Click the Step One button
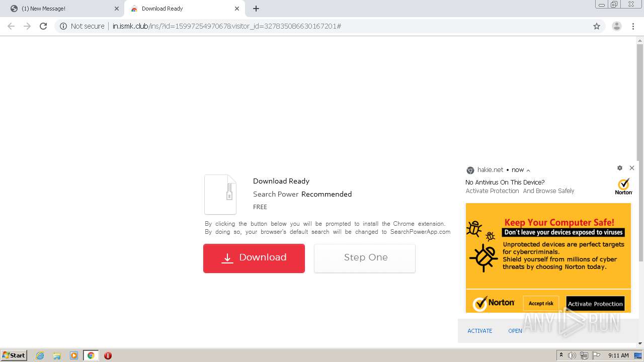This screenshot has width=644, height=362. click(365, 258)
